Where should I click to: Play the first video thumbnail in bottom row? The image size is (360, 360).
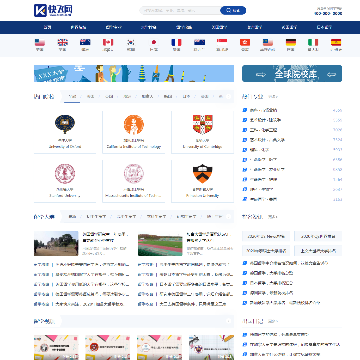pos(56,347)
